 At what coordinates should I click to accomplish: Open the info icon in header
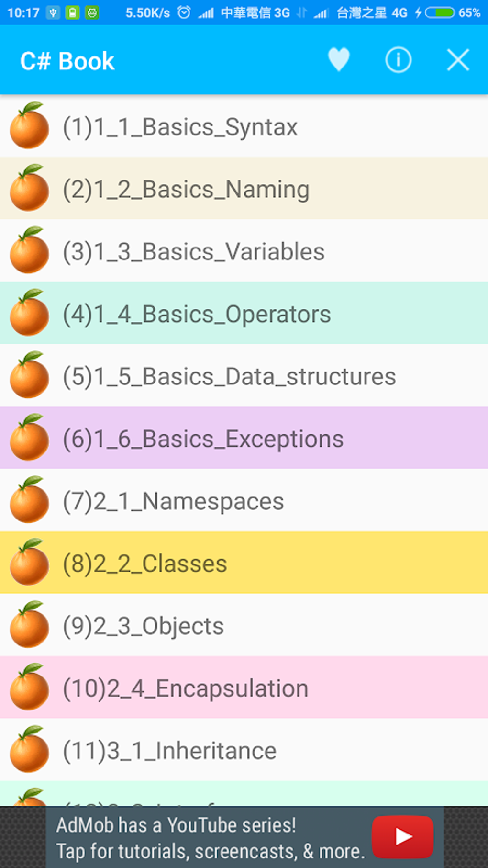(x=398, y=60)
